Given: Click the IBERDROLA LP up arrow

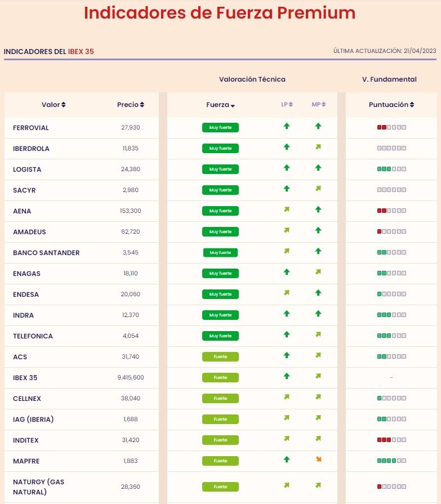Looking at the screenshot, I should (287, 147).
